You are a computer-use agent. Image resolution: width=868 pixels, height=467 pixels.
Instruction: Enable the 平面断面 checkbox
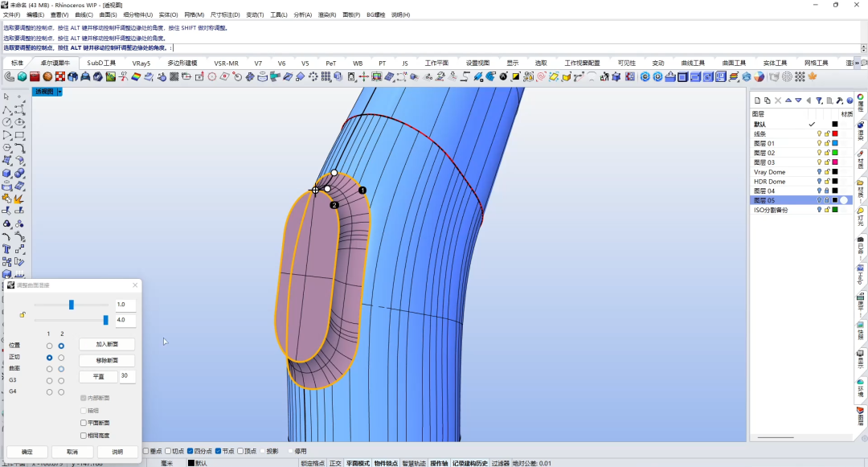tap(84, 423)
